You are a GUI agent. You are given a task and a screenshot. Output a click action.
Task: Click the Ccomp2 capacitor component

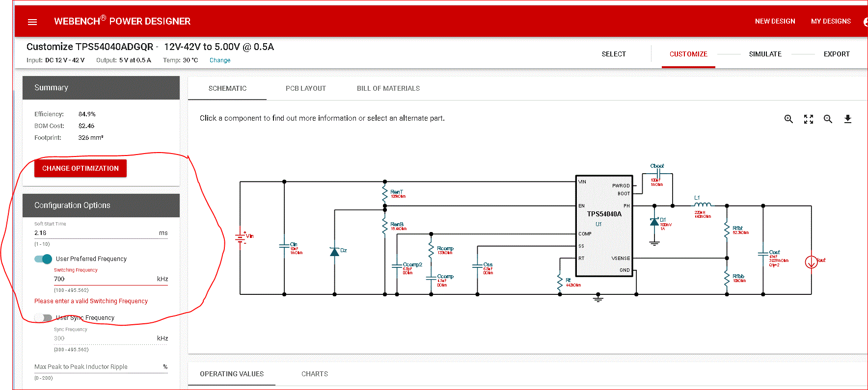(397, 266)
